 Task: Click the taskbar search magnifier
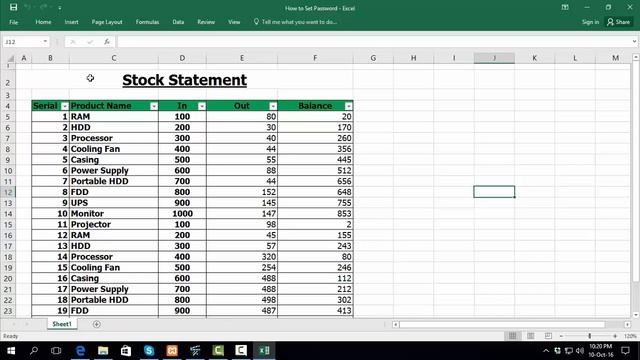[34, 351]
